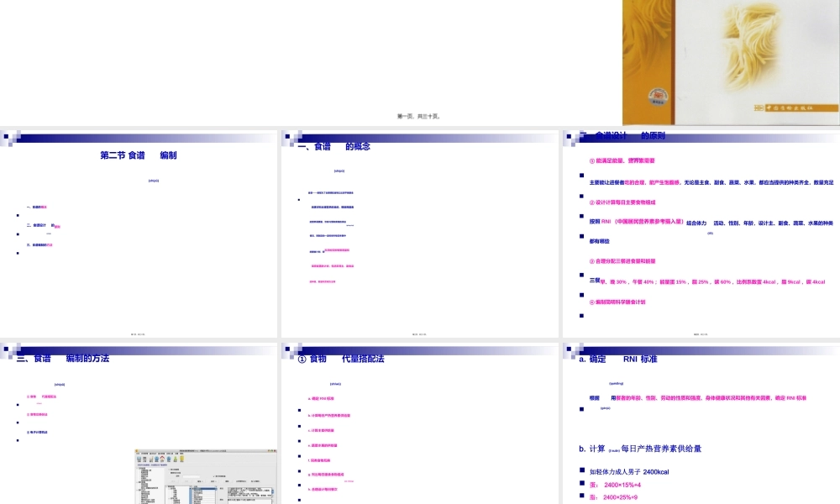Click the pink text ① 能满足能量、营养素需要
The image size is (840, 504).
pos(622,160)
